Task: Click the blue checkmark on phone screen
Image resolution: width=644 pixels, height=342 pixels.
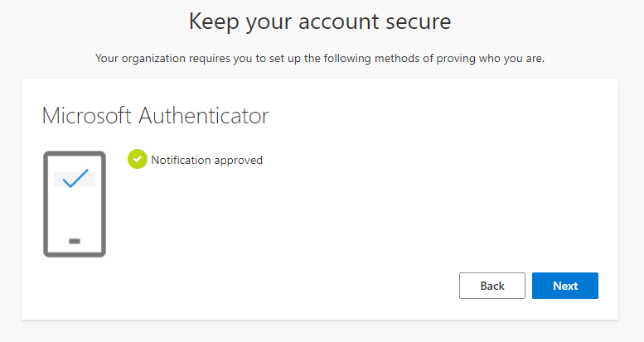Action: (x=75, y=178)
